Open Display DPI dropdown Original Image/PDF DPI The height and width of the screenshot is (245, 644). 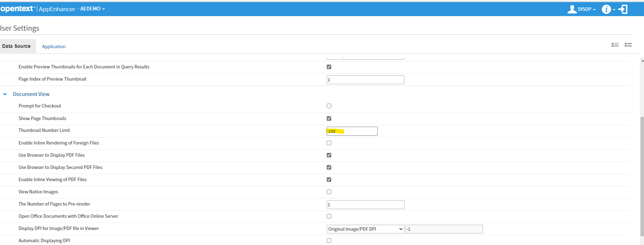365,229
